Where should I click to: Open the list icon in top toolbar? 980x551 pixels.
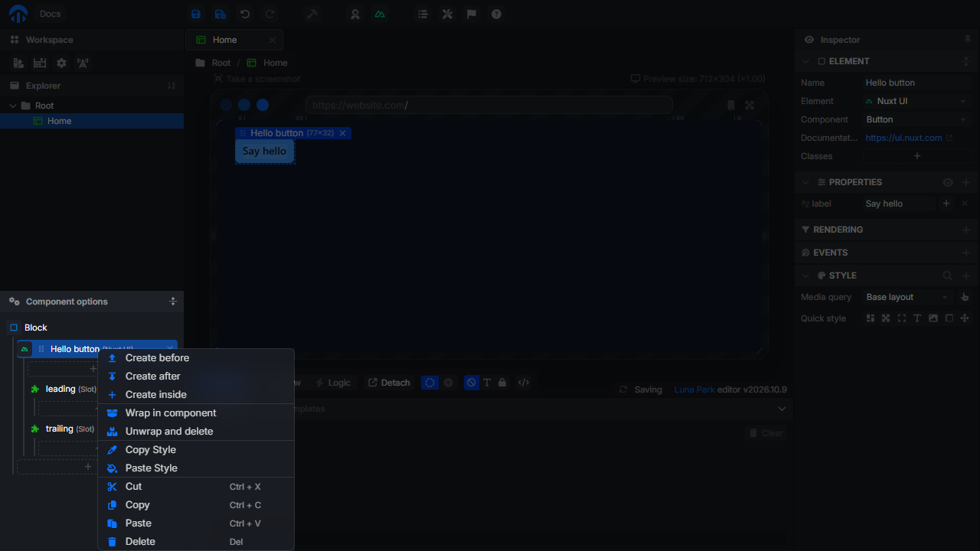click(x=423, y=14)
